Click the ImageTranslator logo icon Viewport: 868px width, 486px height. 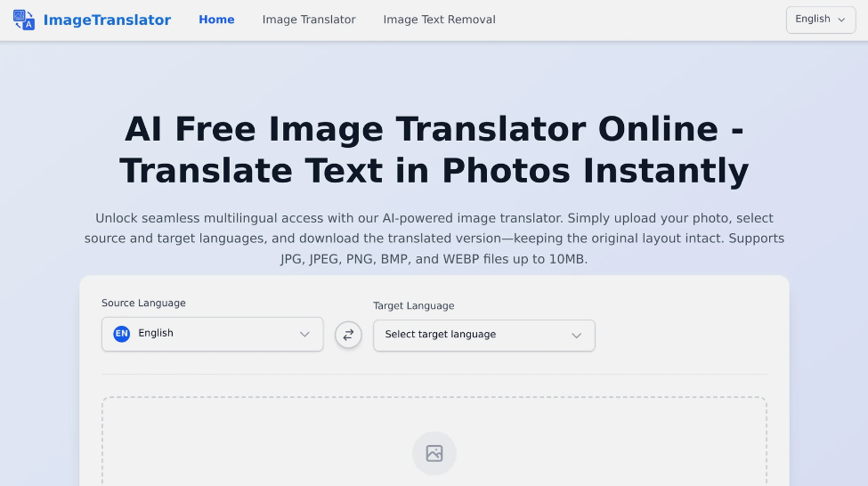coord(24,20)
